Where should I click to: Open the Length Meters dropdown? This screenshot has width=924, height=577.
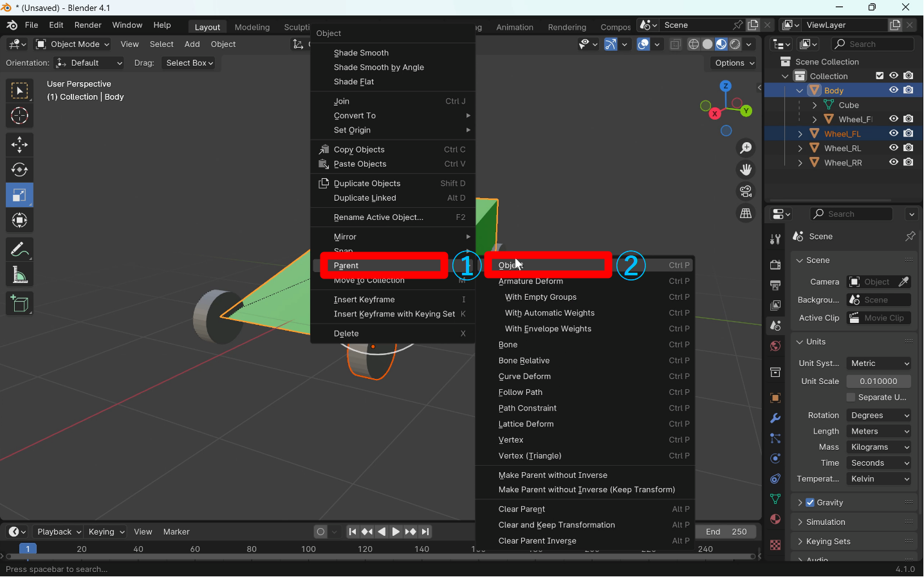pyautogui.click(x=879, y=432)
